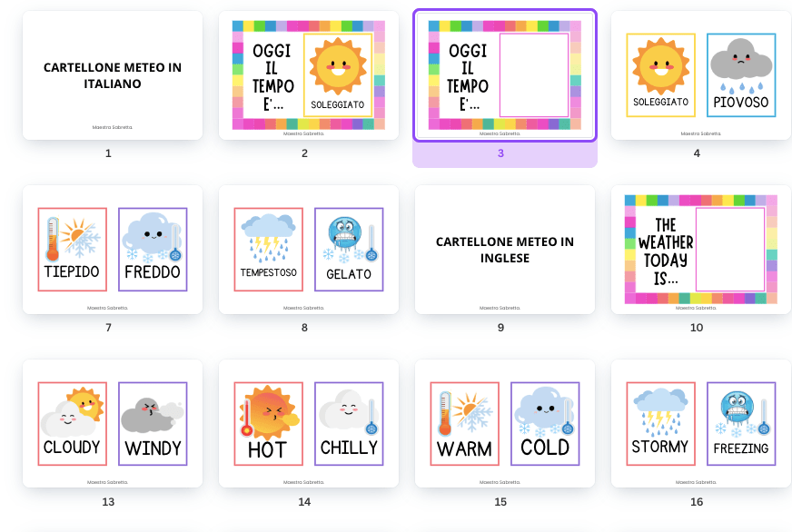Click the page number 16 label
Viewport: 792px width, 532px height.
[697, 502]
